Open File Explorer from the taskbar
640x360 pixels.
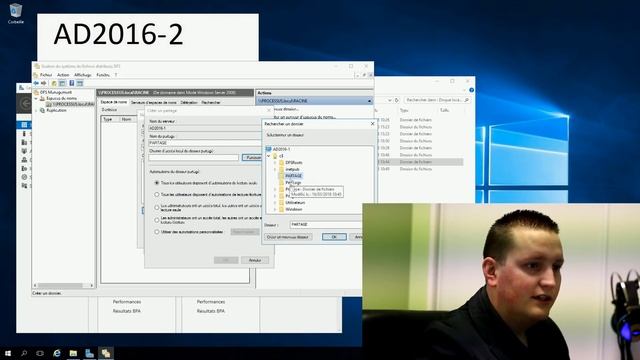pos(73,353)
